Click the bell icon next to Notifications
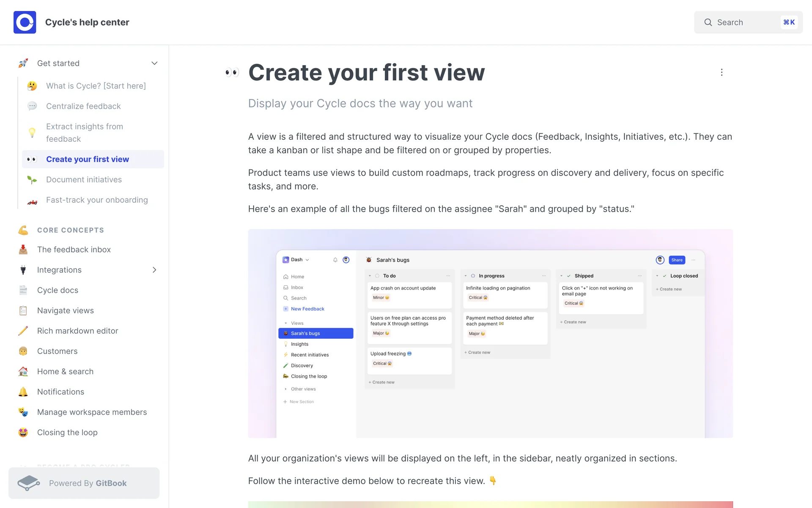Image resolution: width=812 pixels, height=508 pixels. pos(23,392)
